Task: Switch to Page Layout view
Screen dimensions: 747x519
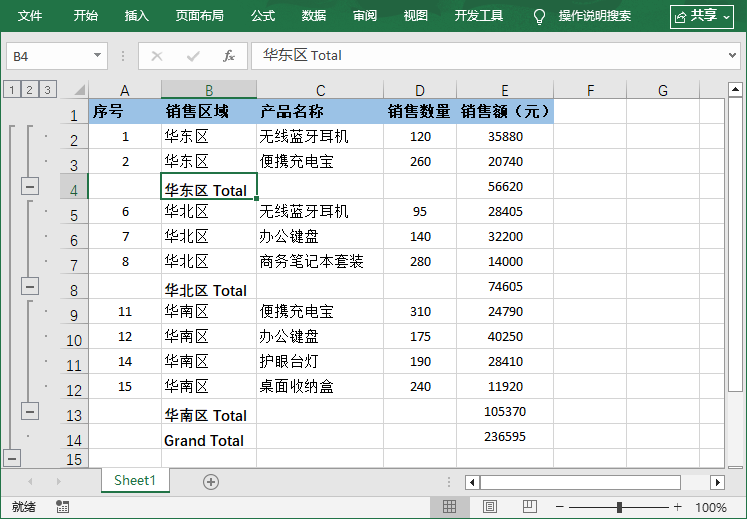Action: pyautogui.click(x=489, y=507)
